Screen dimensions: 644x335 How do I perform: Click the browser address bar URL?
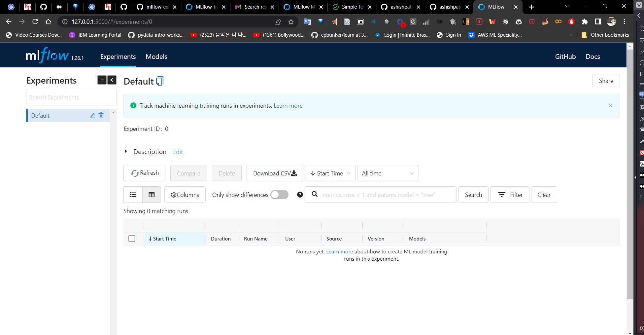[112, 21]
